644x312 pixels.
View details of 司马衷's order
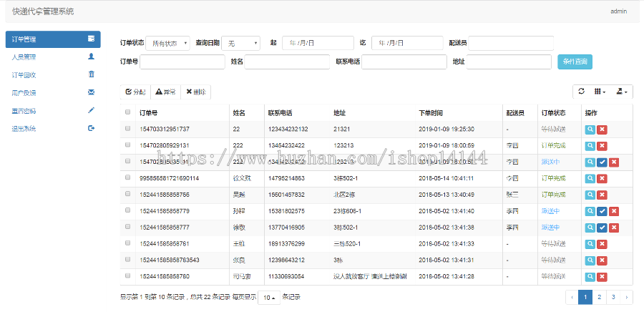click(590, 277)
